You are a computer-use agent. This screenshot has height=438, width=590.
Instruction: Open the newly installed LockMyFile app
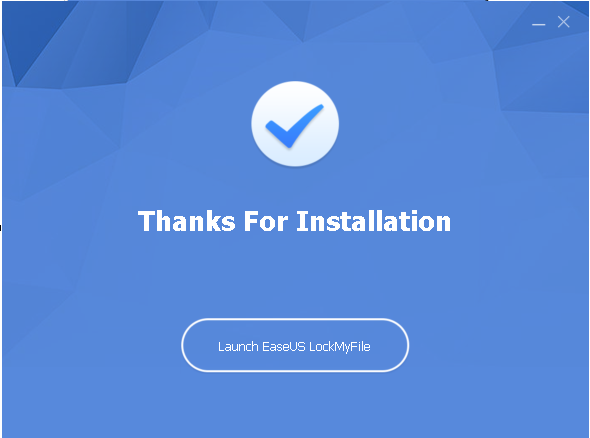(295, 345)
